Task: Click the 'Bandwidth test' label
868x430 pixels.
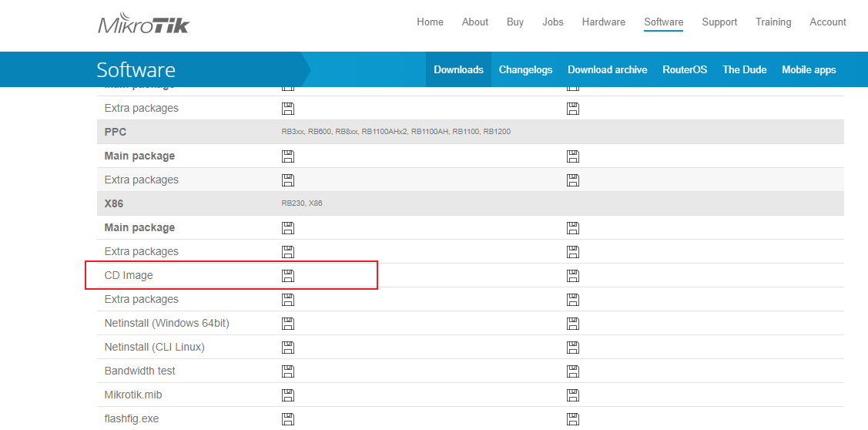Action: 140,371
